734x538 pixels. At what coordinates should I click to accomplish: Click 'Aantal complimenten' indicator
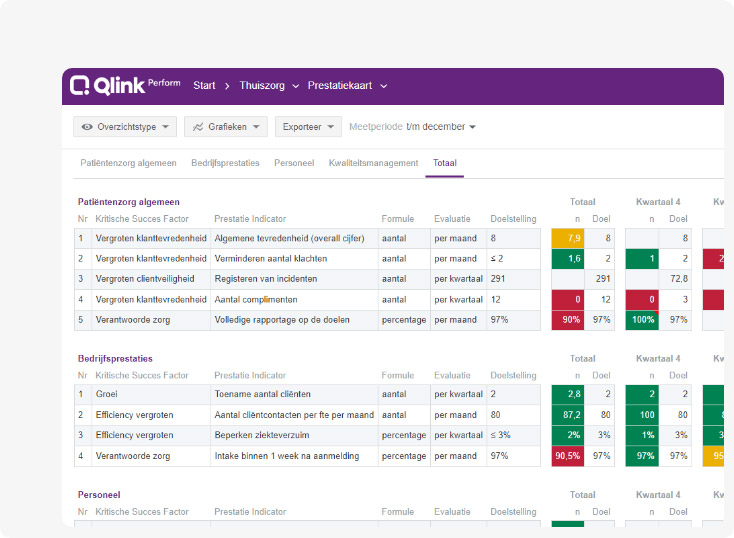click(256, 300)
